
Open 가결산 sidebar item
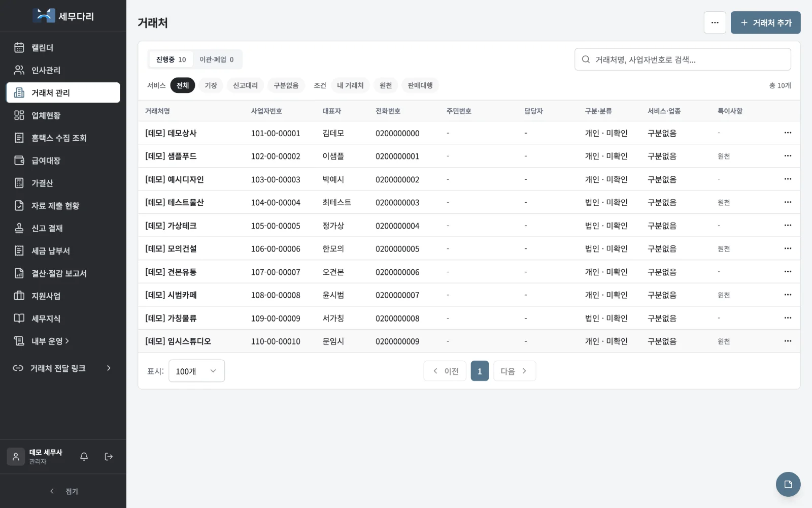[63, 183]
